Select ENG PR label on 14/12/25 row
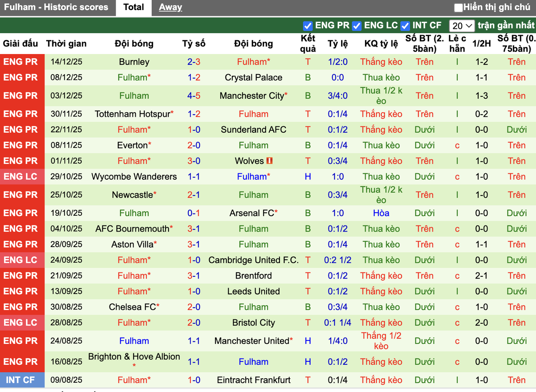The image size is (536, 392). click(21, 62)
